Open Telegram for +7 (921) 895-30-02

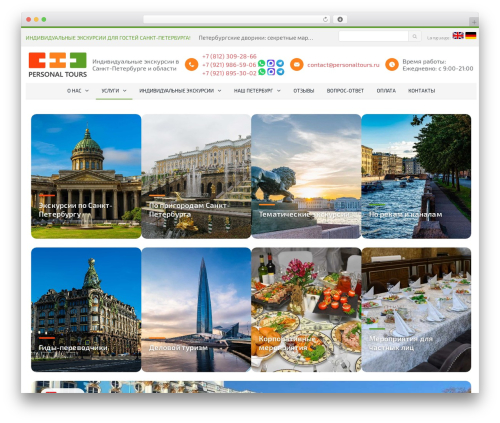coord(280,72)
